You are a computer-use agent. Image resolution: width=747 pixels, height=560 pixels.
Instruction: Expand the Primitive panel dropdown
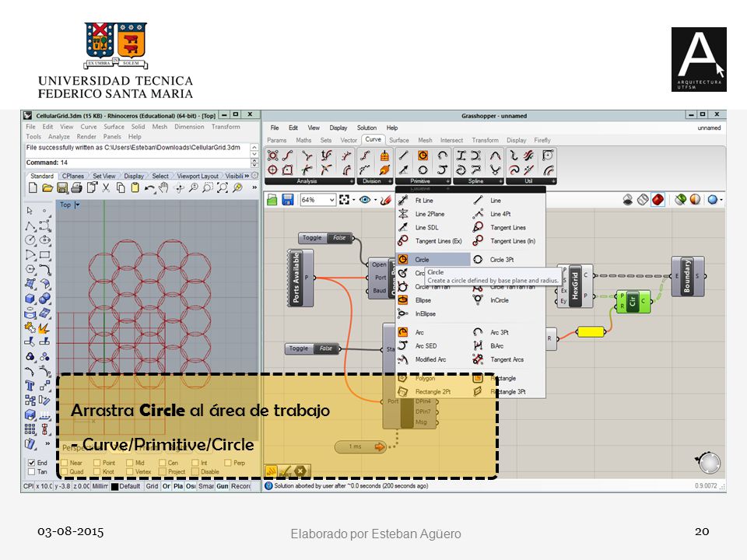pyautogui.click(x=448, y=181)
